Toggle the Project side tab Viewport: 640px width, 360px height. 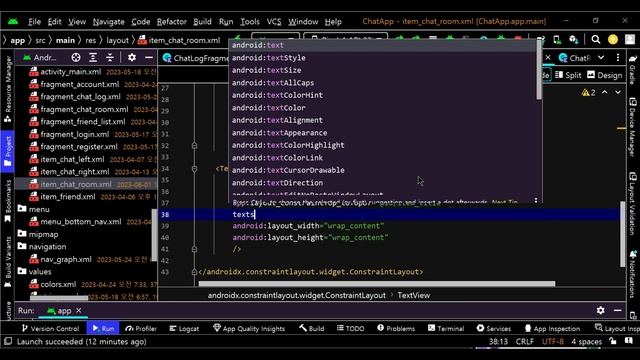(8, 151)
